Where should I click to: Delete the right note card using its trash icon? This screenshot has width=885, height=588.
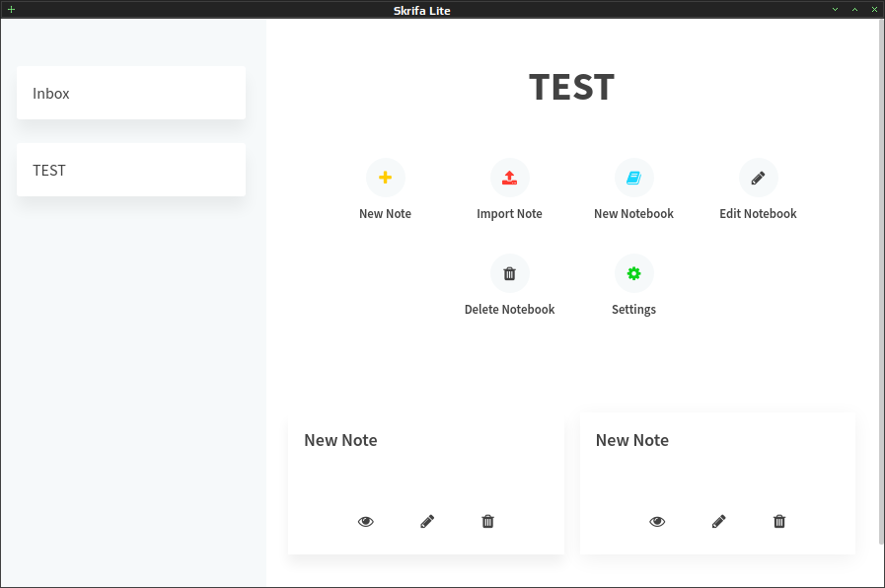(x=779, y=522)
